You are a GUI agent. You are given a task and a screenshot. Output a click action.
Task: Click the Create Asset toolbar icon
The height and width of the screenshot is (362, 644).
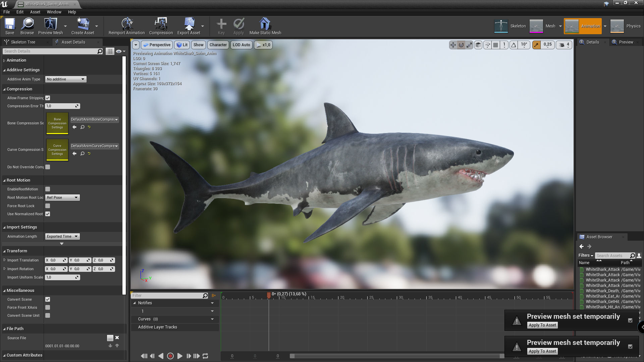pos(83,26)
